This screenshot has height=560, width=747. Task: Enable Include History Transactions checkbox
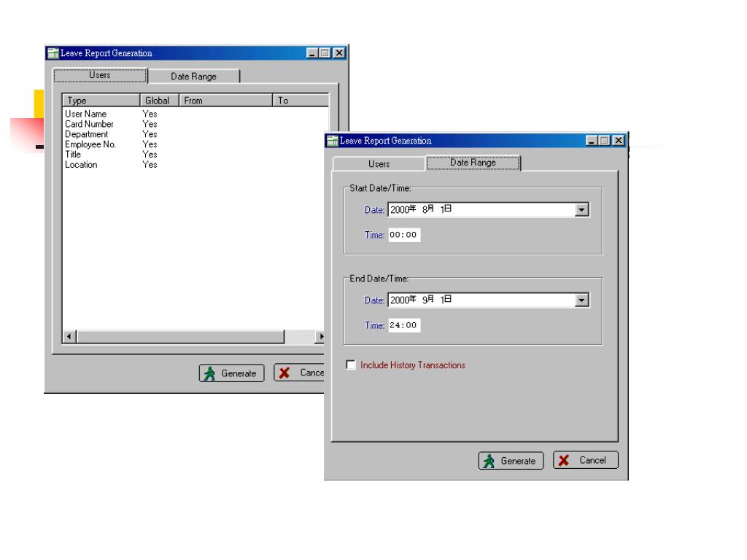351,365
